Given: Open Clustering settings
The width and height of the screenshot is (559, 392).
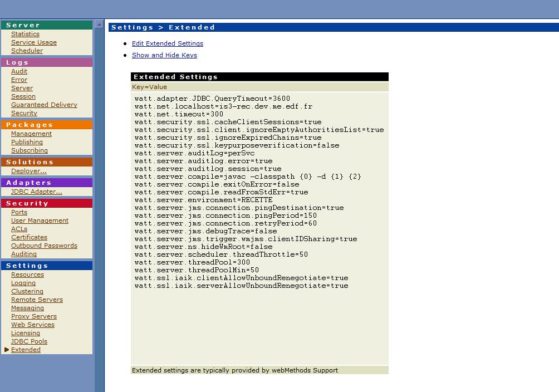Looking at the screenshot, I should (x=27, y=291).
